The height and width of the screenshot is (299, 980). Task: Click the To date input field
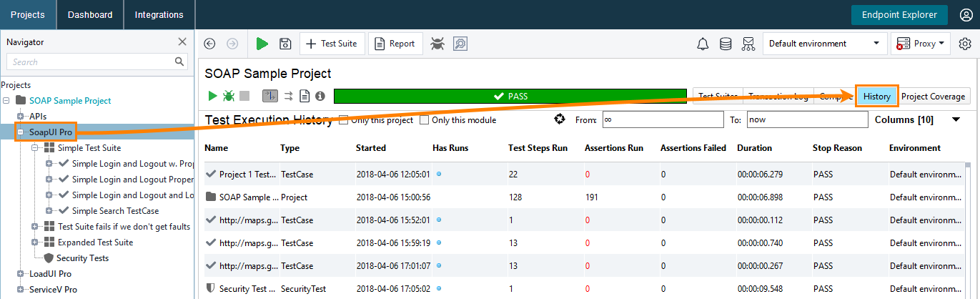[x=806, y=120]
